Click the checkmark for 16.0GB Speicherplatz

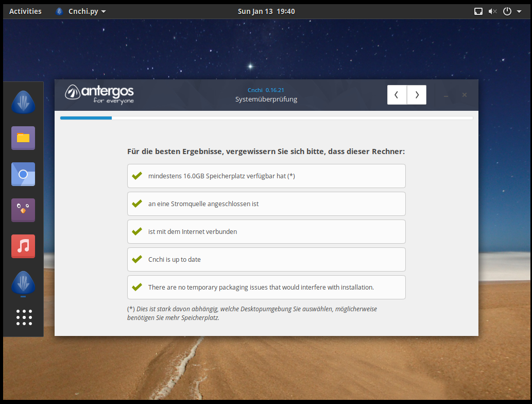tap(137, 176)
